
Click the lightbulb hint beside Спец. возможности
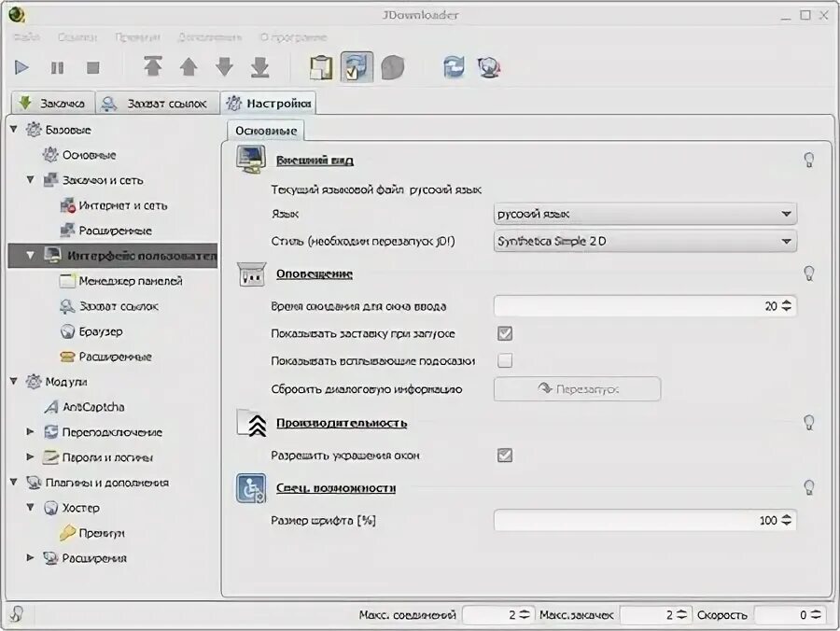pyautogui.click(x=809, y=487)
